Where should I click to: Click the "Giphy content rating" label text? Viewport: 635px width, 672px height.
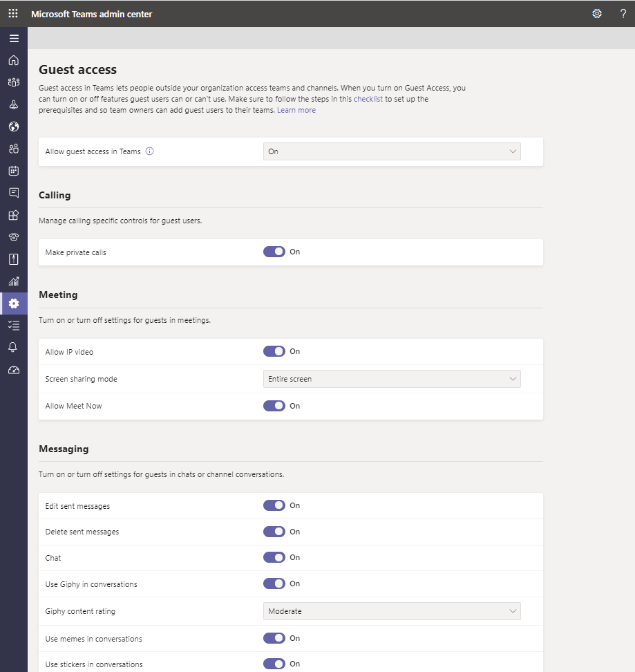click(x=81, y=611)
